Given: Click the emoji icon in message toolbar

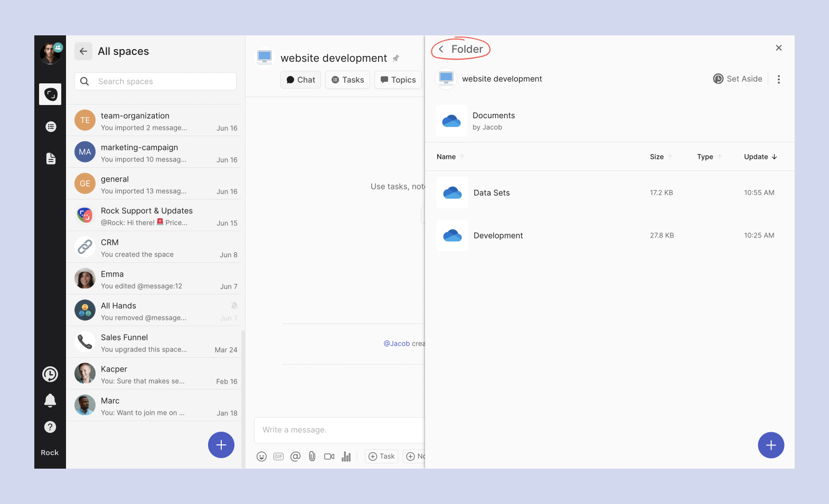Looking at the screenshot, I should 261,457.
